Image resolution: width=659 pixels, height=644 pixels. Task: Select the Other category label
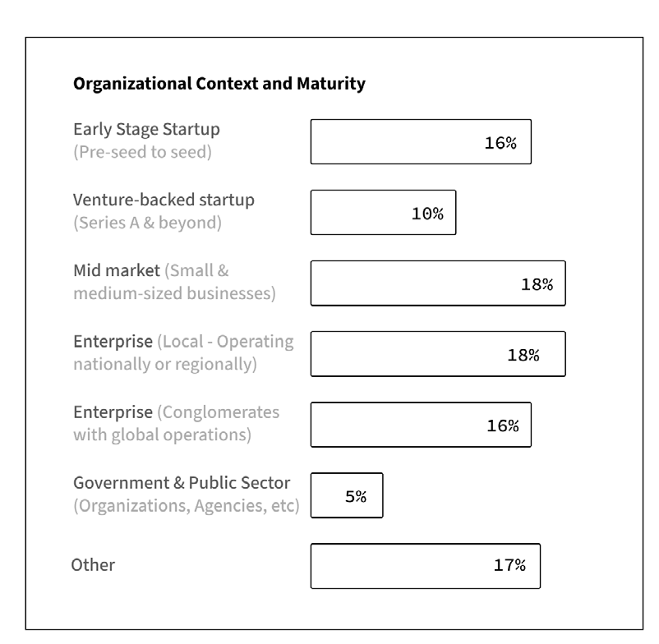(x=93, y=565)
